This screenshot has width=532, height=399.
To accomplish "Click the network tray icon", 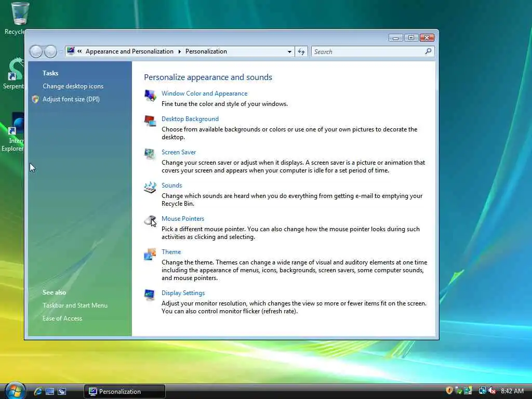I will point(482,391).
